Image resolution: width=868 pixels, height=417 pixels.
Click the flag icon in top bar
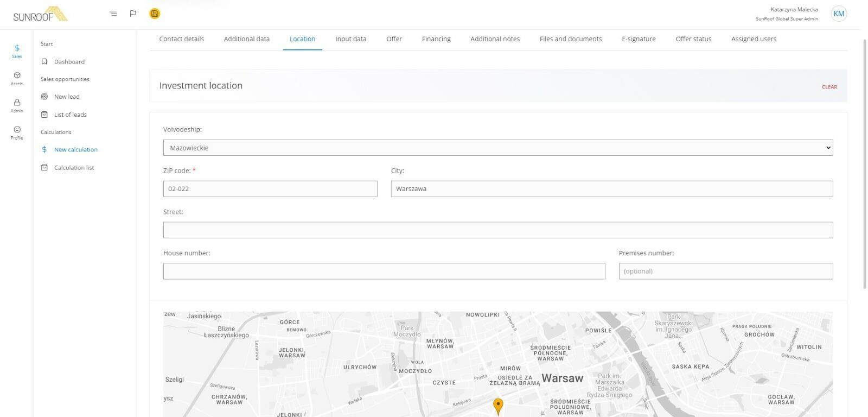pyautogui.click(x=133, y=14)
